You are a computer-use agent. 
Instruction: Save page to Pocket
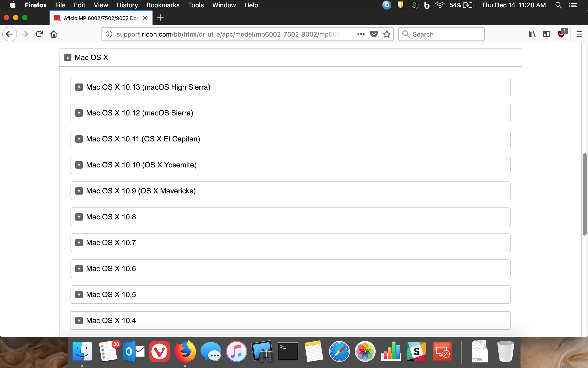pos(374,34)
